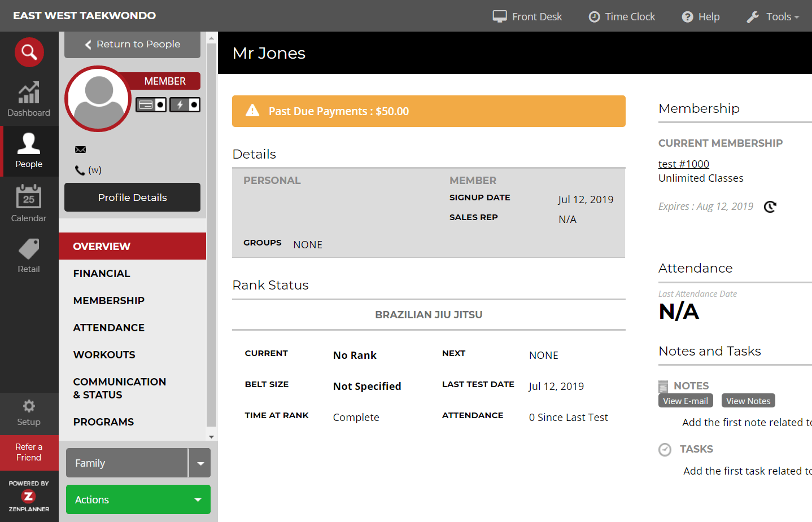812x522 pixels.
Task: Click the View Notes button
Action: pos(748,401)
